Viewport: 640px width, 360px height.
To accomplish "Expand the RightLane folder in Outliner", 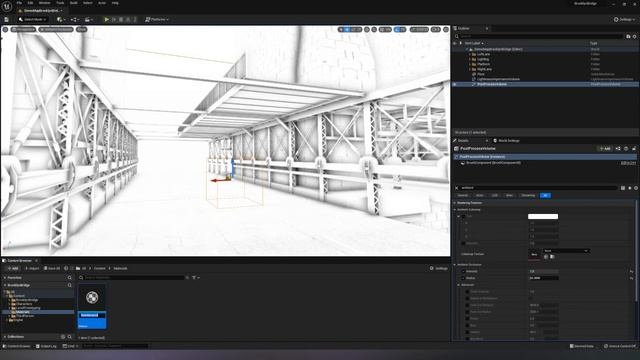I will [x=470, y=69].
